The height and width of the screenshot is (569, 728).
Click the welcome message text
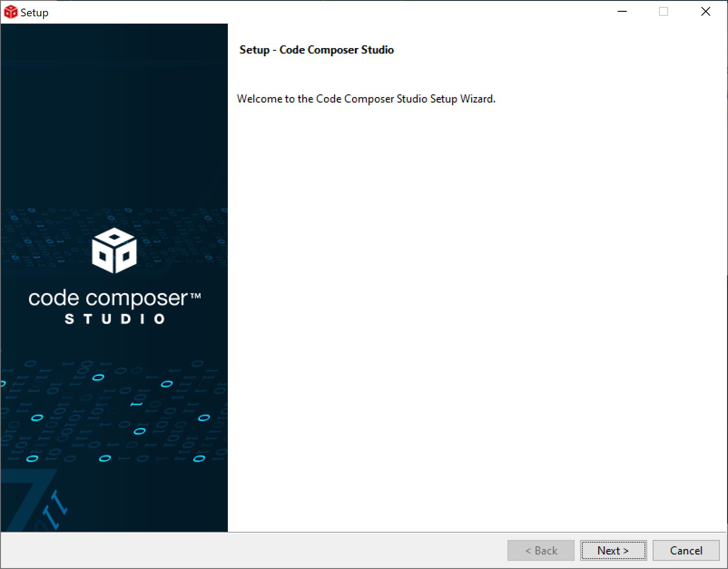click(366, 99)
